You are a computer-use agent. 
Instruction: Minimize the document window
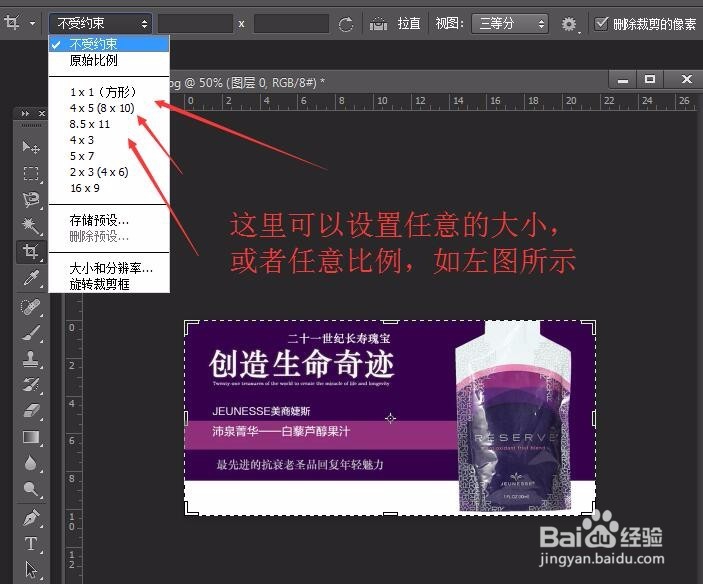tap(623, 80)
